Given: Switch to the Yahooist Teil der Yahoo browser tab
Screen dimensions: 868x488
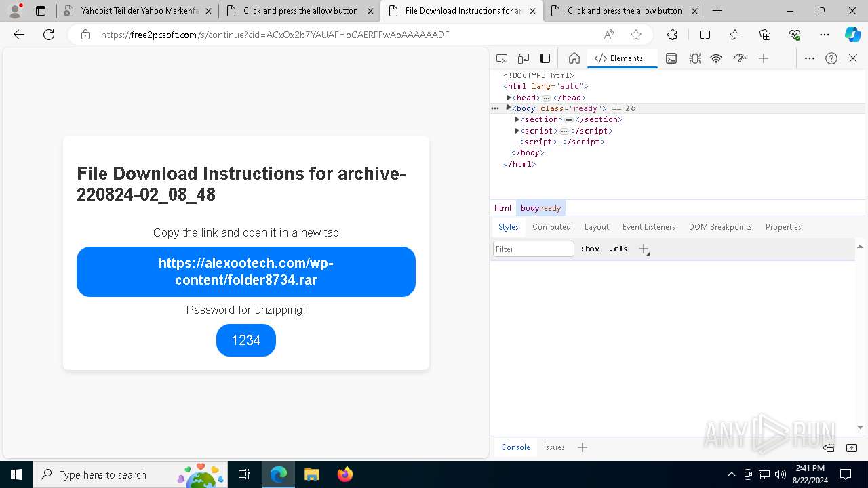Looking at the screenshot, I should (x=138, y=11).
